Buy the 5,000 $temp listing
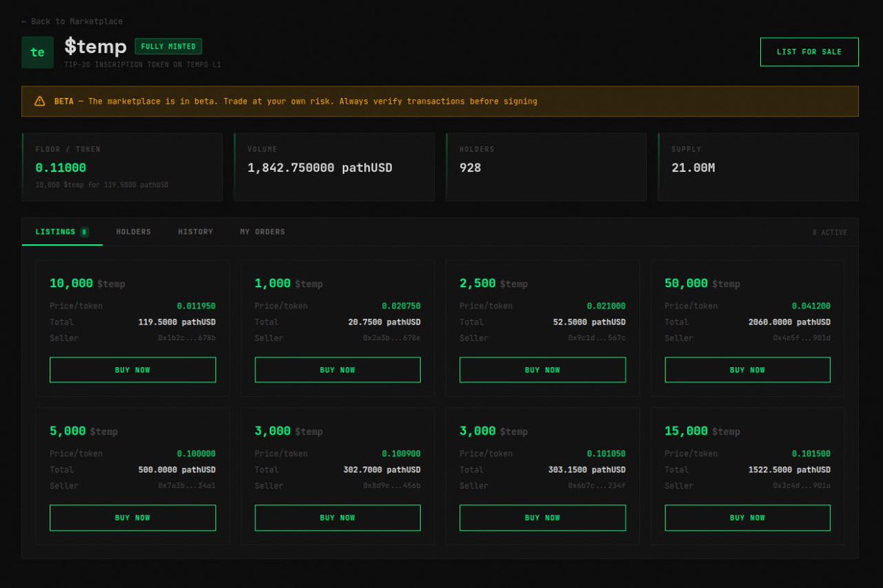 tap(132, 518)
